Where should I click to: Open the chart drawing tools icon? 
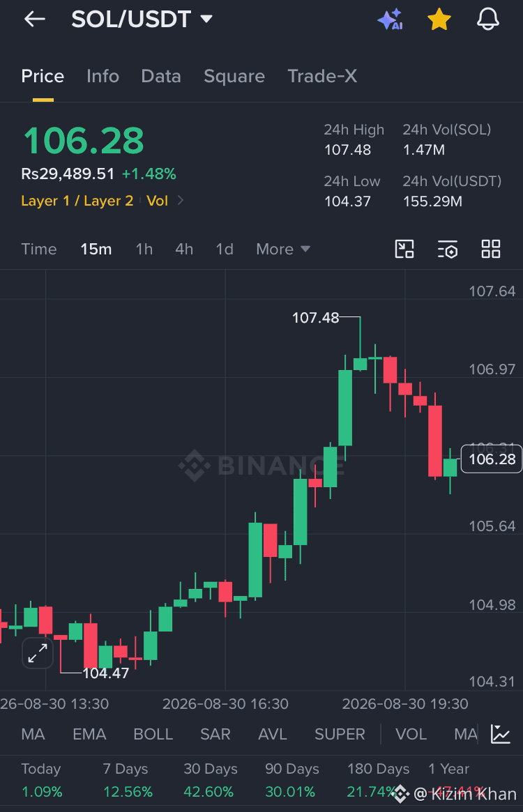404,249
